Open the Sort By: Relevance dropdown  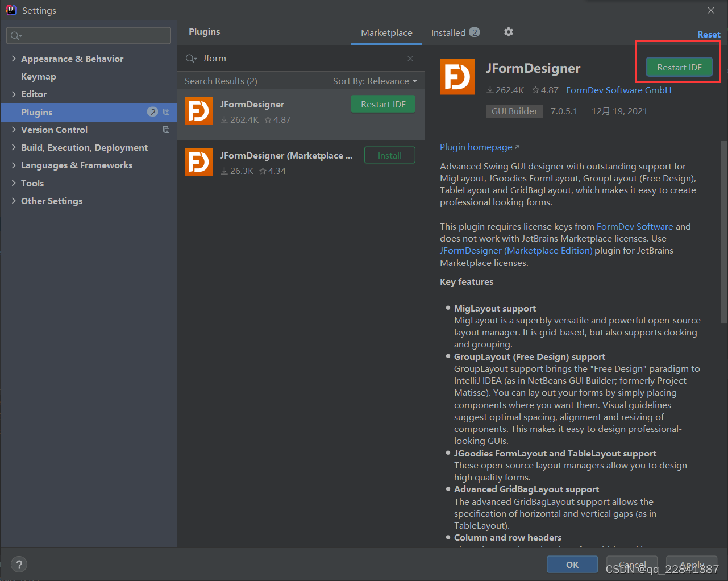(375, 80)
